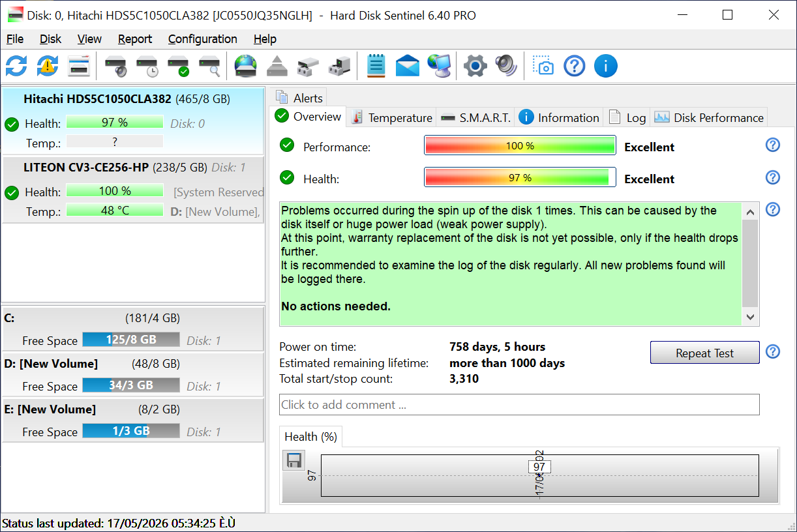The image size is (797, 532).
Task: Open the File menu
Action: pos(15,39)
